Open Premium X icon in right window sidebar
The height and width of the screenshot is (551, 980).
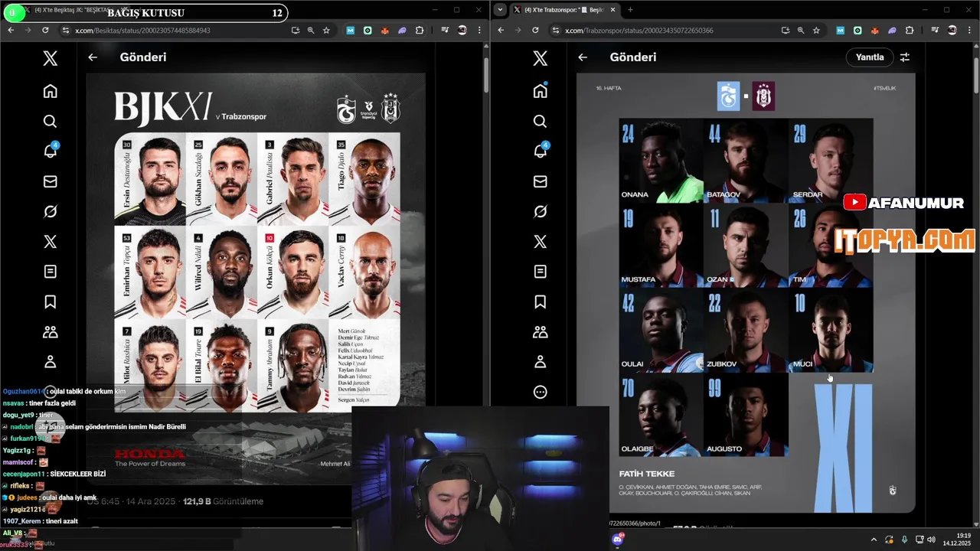[x=540, y=241]
